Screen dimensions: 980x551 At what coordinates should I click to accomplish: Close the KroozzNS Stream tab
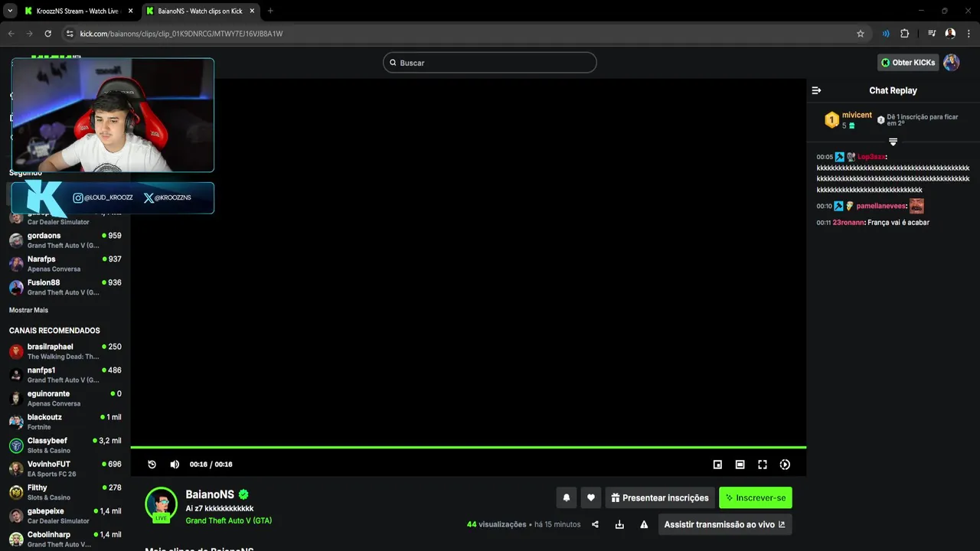tap(130, 11)
